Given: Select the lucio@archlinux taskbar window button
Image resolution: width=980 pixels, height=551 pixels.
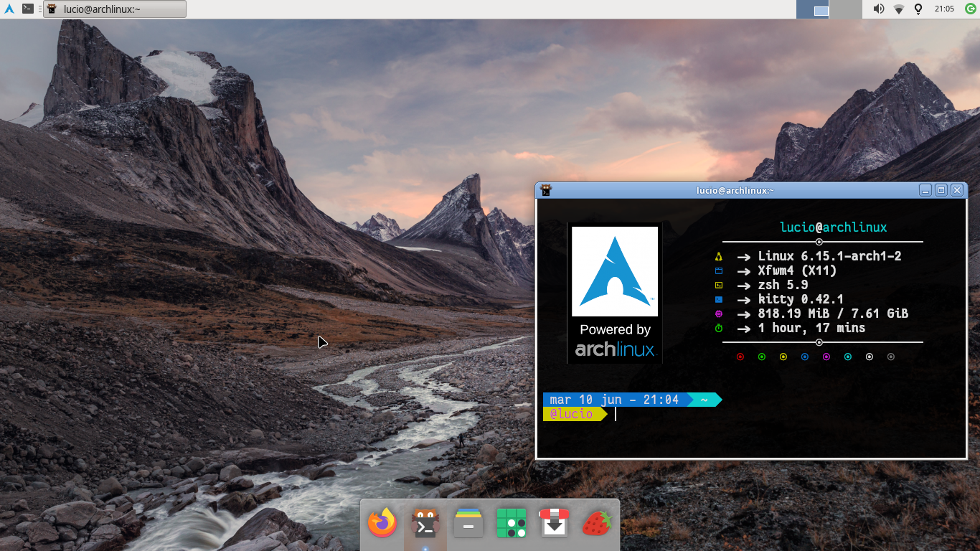Looking at the screenshot, I should pyautogui.click(x=115, y=9).
